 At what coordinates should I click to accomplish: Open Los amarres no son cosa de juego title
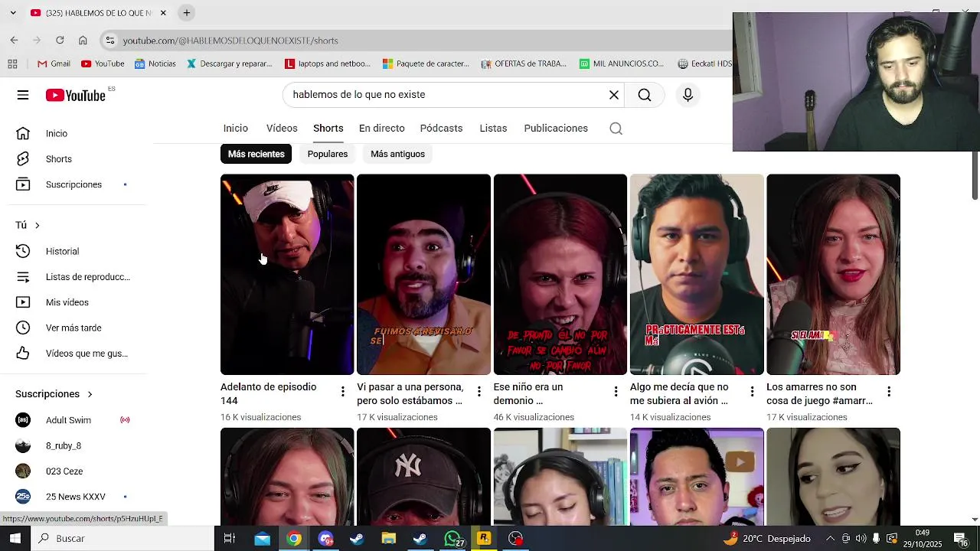(x=820, y=393)
